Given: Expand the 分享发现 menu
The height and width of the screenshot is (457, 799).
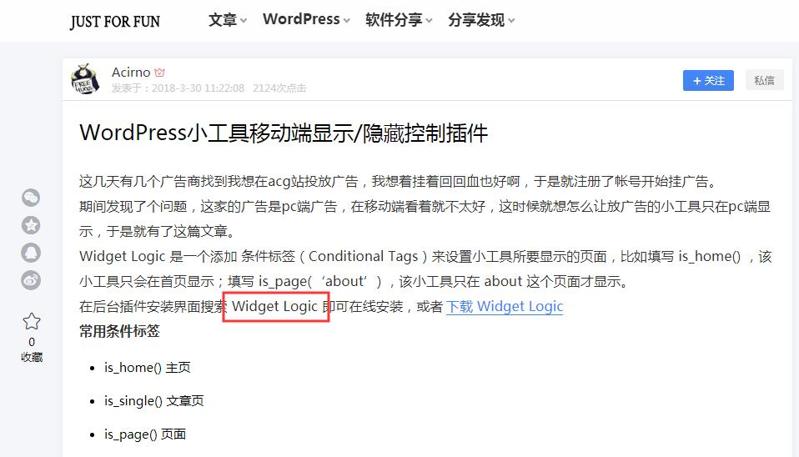Looking at the screenshot, I should tap(481, 20).
